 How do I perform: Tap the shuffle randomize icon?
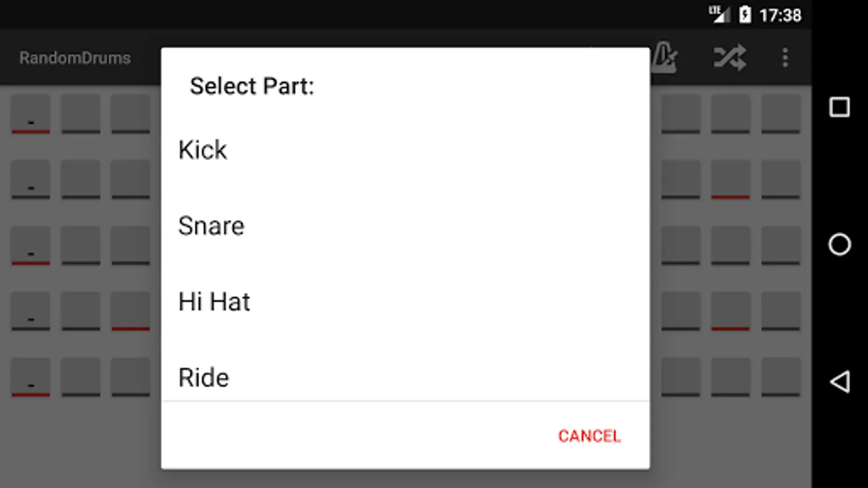[730, 58]
